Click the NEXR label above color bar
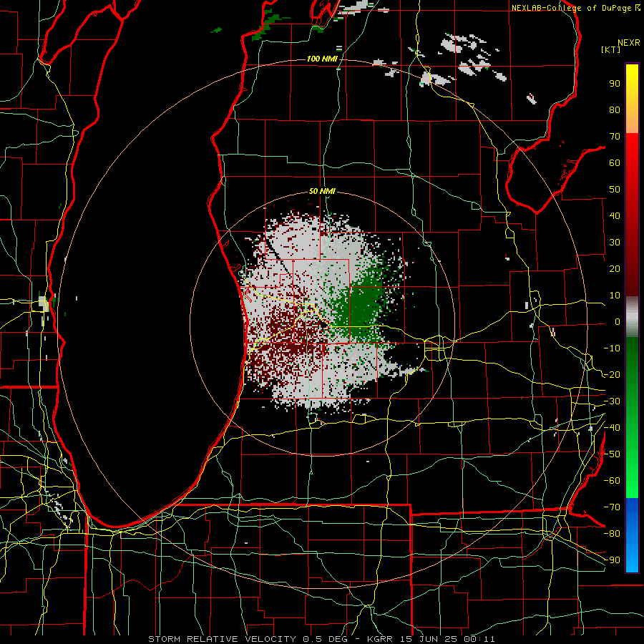This screenshot has height=644, width=644. 629,43
